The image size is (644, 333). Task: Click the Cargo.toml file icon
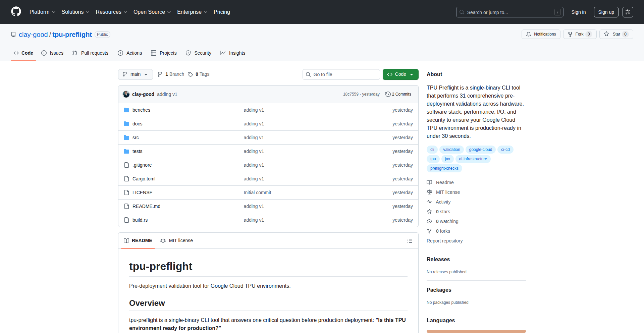tap(126, 179)
